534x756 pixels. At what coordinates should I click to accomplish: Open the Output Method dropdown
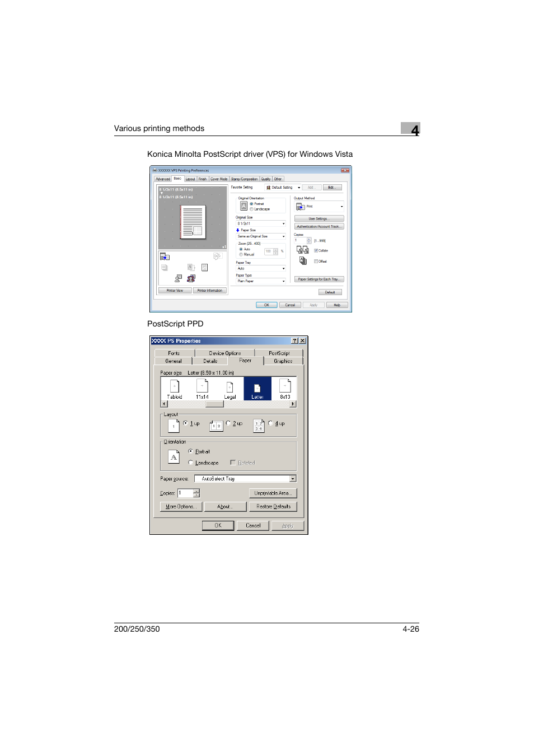pyautogui.click(x=319, y=207)
